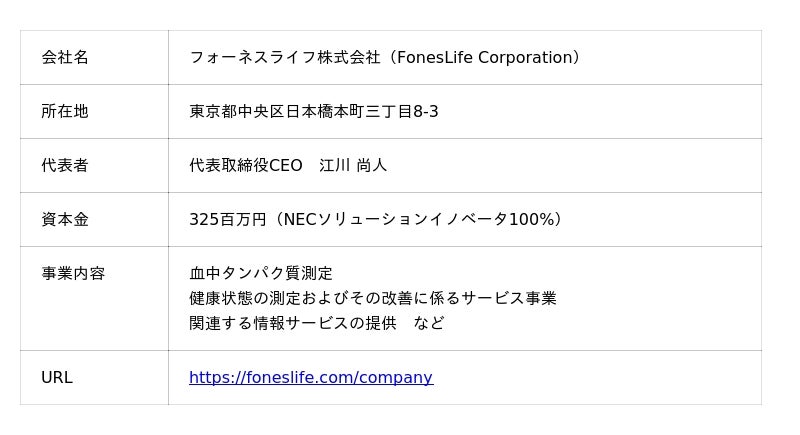The height and width of the screenshot is (435, 800).
Task: Click the NECソリューションイノベータ100% text
Action: point(420,220)
